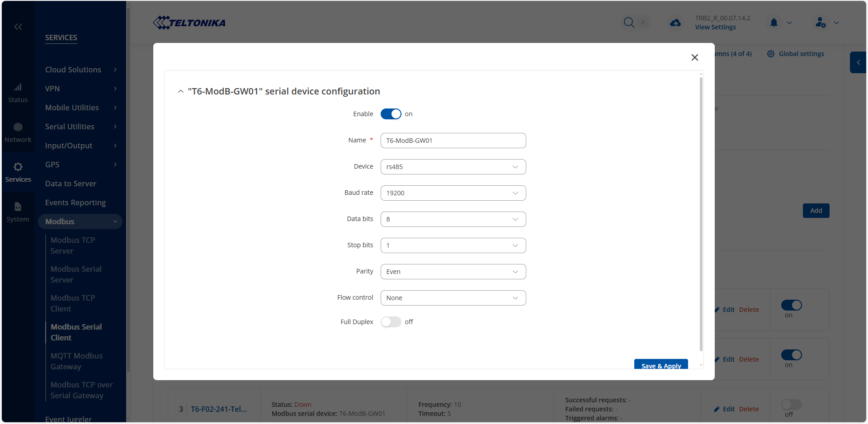Turn on Full Duplex toggle

[x=391, y=322]
